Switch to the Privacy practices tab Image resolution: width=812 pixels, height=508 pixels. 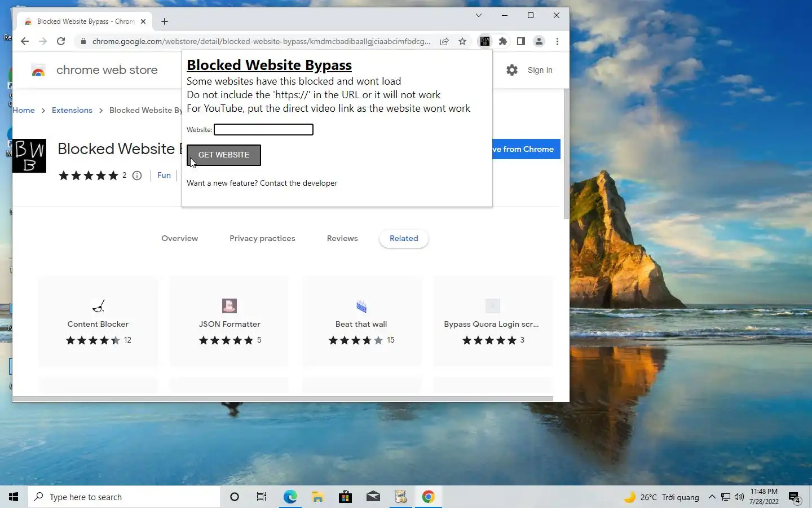pyautogui.click(x=262, y=238)
